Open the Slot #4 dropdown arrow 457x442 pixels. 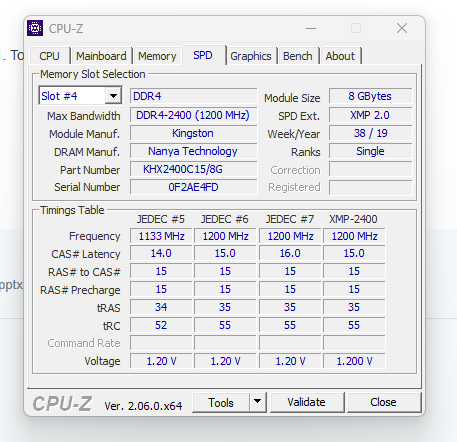(x=113, y=96)
